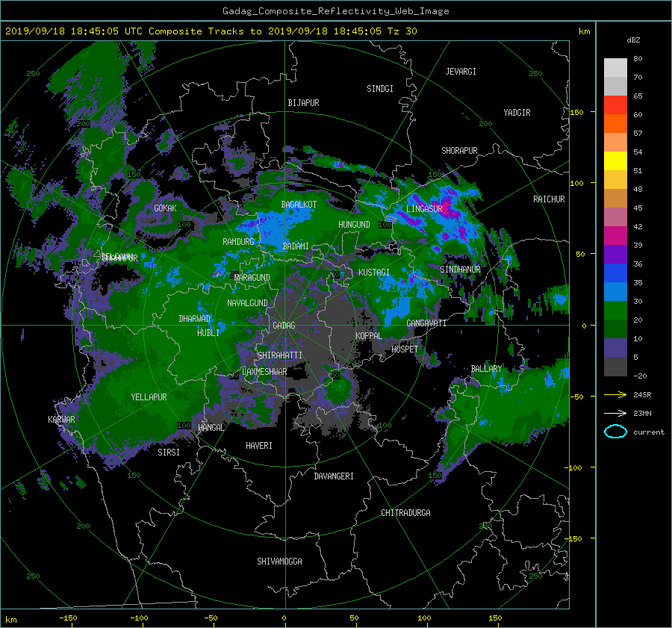The height and width of the screenshot is (628, 672).
Task: Select the SHORAPUR city label
Action: (459, 151)
